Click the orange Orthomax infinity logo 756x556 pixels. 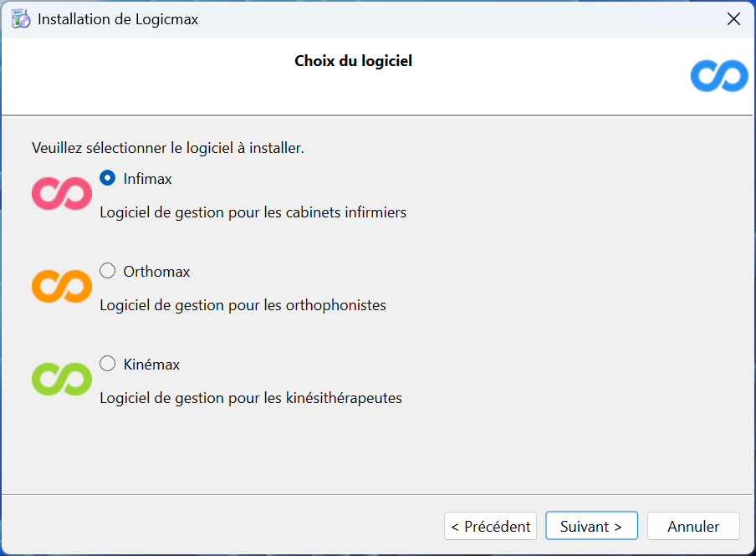[62, 286]
